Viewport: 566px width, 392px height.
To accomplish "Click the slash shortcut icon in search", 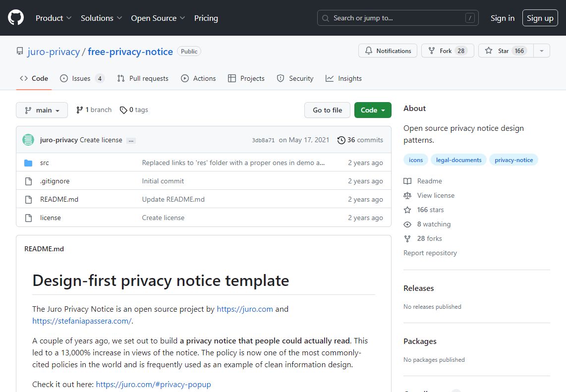I will [x=470, y=18].
